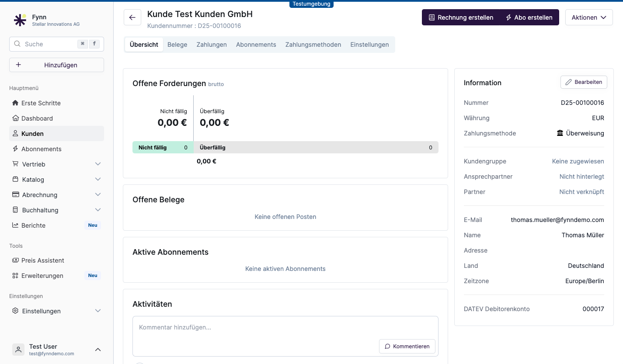Click the pencil icon on Bearbeiten
Image resolution: width=623 pixels, height=364 pixels.
click(x=568, y=82)
